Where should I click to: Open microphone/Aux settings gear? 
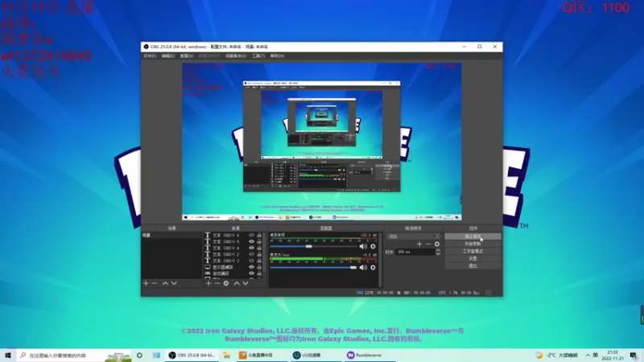point(373,268)
